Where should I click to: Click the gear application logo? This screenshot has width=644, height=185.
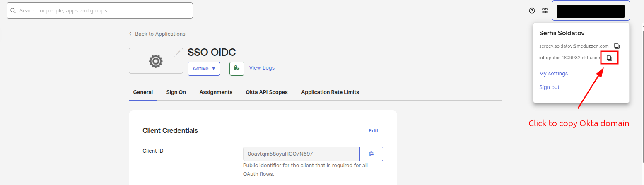[x=156, y=61]
